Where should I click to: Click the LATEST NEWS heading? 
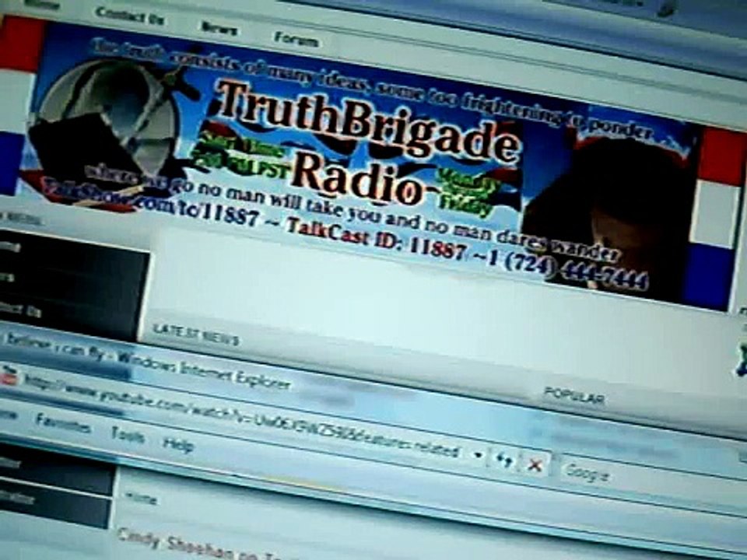coord(195,334)
